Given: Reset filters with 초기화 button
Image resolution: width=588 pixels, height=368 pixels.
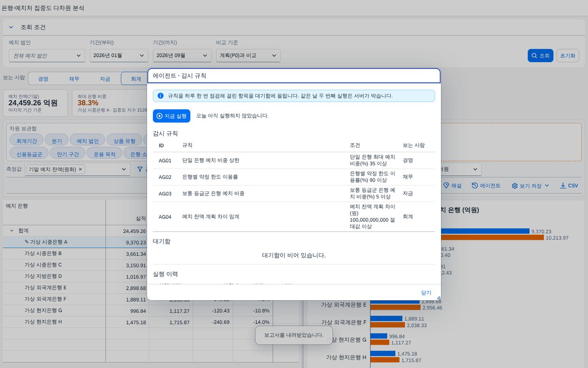Looking at the screenshot, I should tap(567, 56).
